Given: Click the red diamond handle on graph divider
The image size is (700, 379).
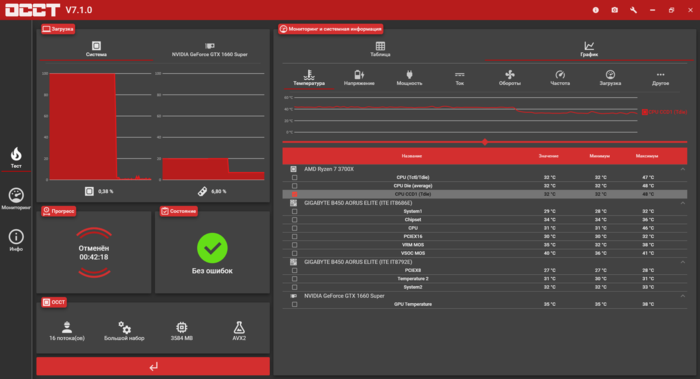Looking at the screenshot, I should click(485, 142).
